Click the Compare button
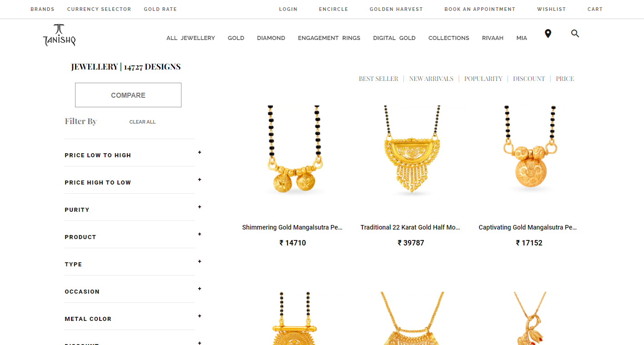This screenshot has height=345, width=644. point(128,95)
